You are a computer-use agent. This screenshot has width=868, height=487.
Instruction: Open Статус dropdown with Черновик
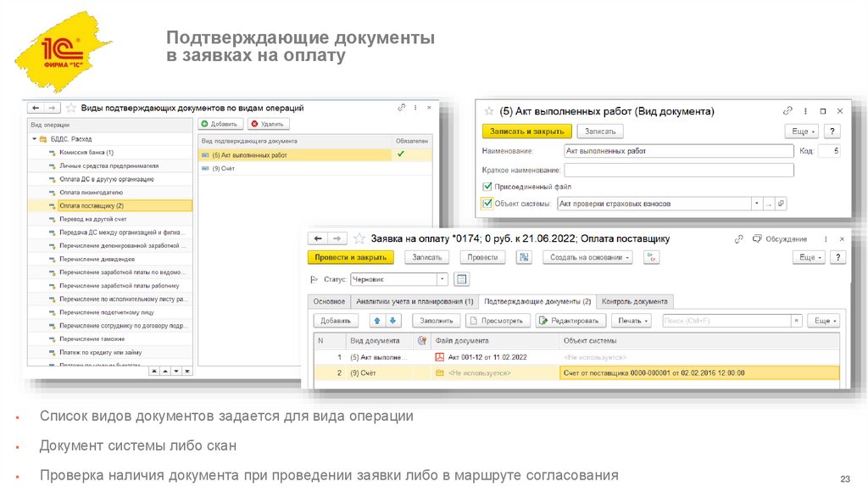442,279
